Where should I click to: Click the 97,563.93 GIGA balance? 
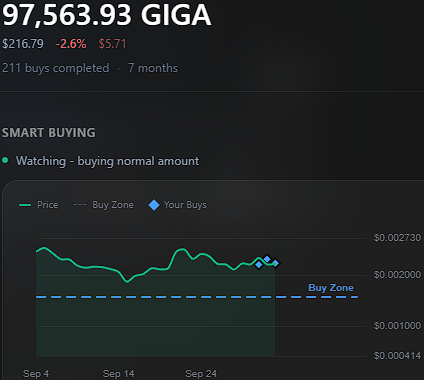107,15
